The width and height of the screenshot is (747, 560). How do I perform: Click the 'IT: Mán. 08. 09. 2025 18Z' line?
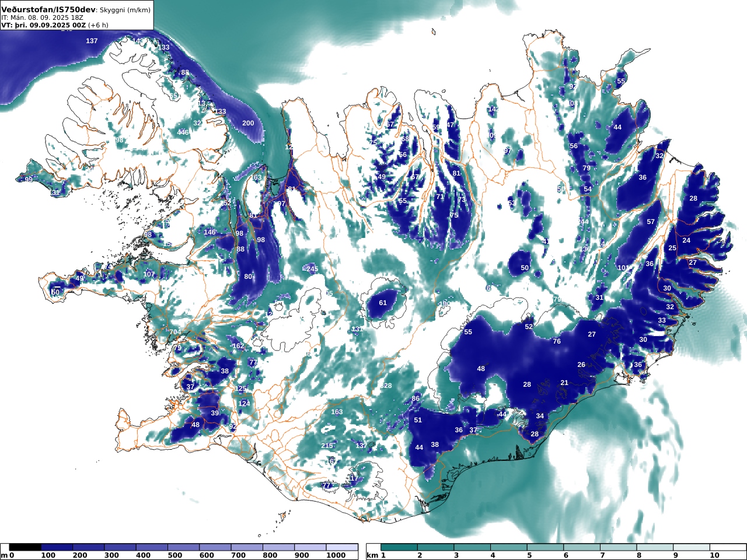(x=42, y=18)
